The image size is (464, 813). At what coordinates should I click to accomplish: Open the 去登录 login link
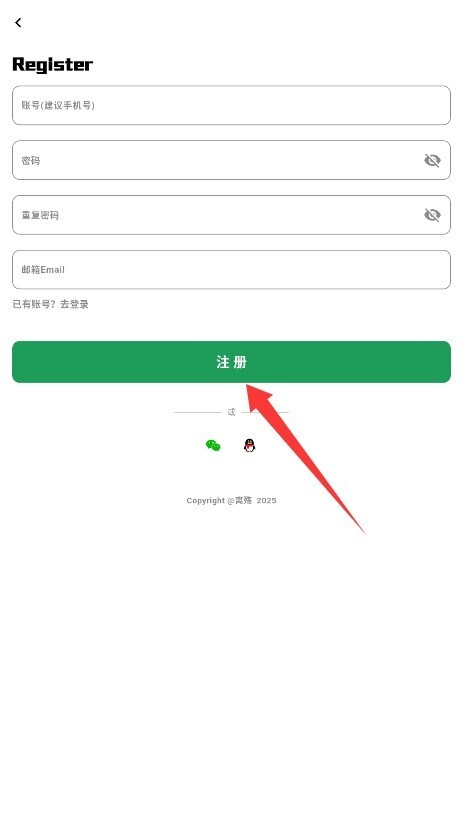coord(74,304)
